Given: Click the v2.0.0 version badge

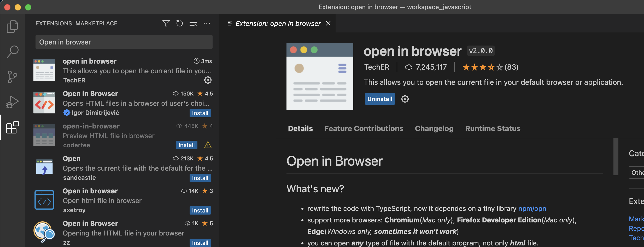Looking at the screenshot, I should (481, 51).
